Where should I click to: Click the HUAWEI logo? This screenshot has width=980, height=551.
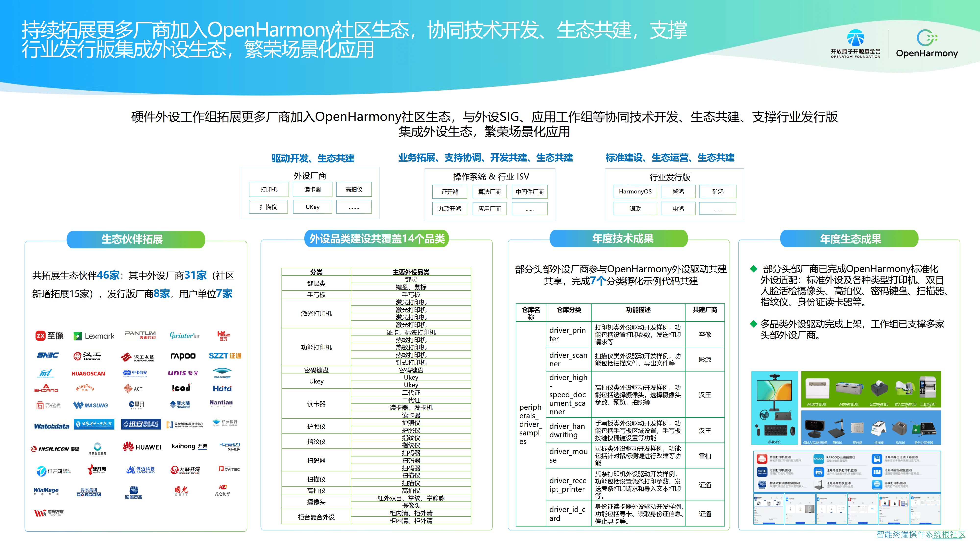(142, 447)
